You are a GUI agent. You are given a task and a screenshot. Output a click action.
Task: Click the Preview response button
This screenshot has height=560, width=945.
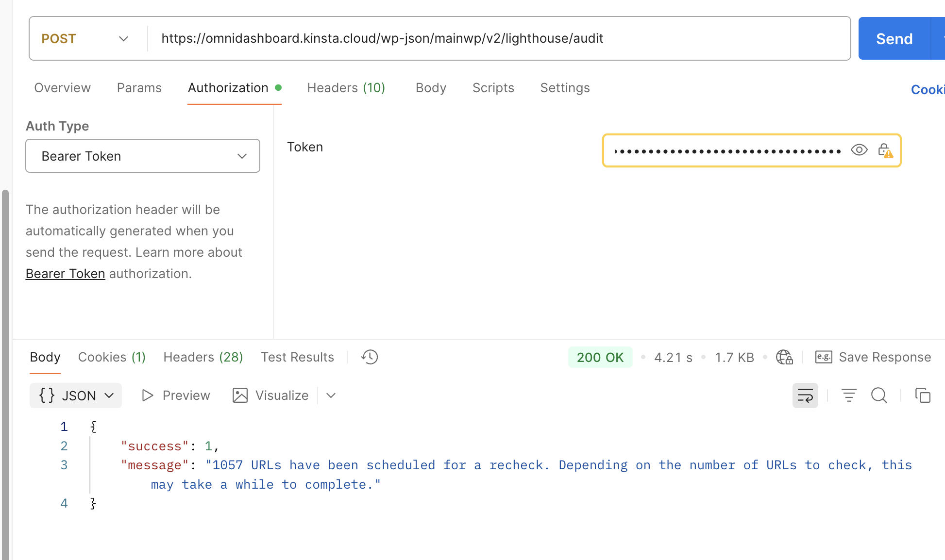click(x=176, y=395)
